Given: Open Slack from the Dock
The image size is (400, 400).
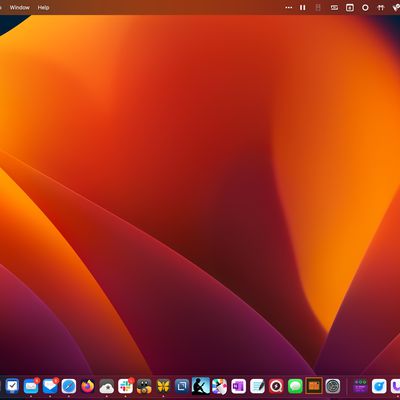Looking at the screenshot, I should (x=126, y=386).
